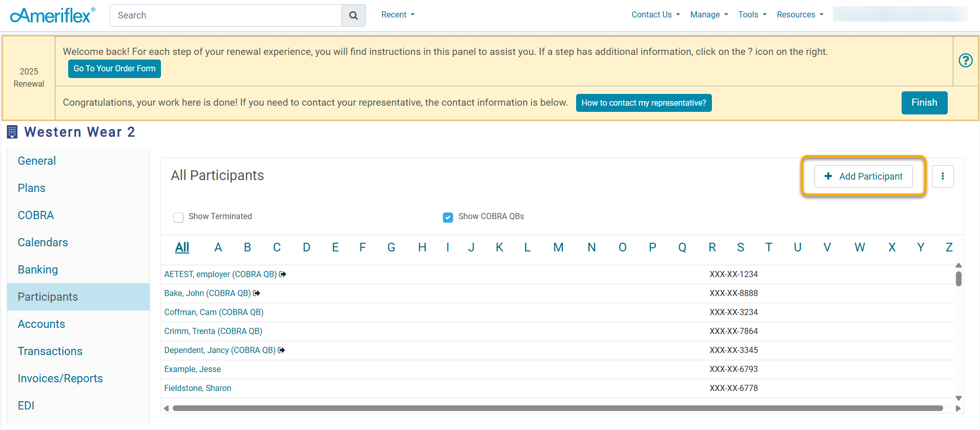This screenshot has height=430, width=980.
Task: Filter participants by letter F
Action: [x=362, y=248]
